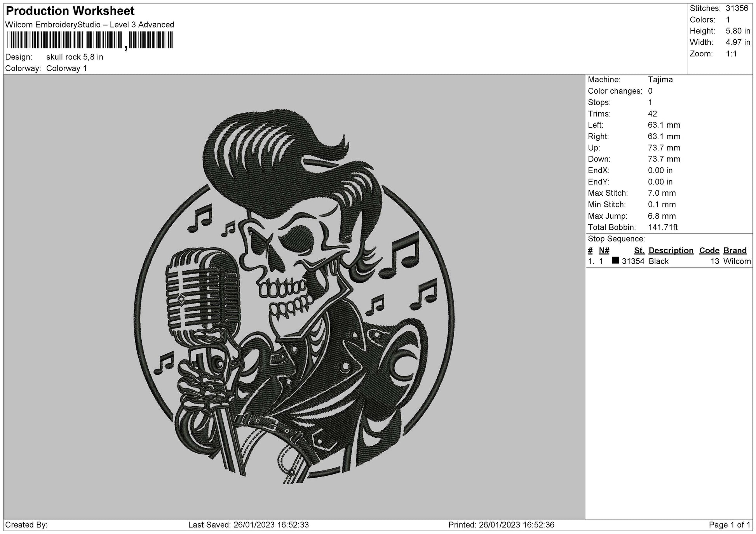This screenshot has height=534, width=756.
Task: Click the Printed timestamp in footer
Action: 501,525
